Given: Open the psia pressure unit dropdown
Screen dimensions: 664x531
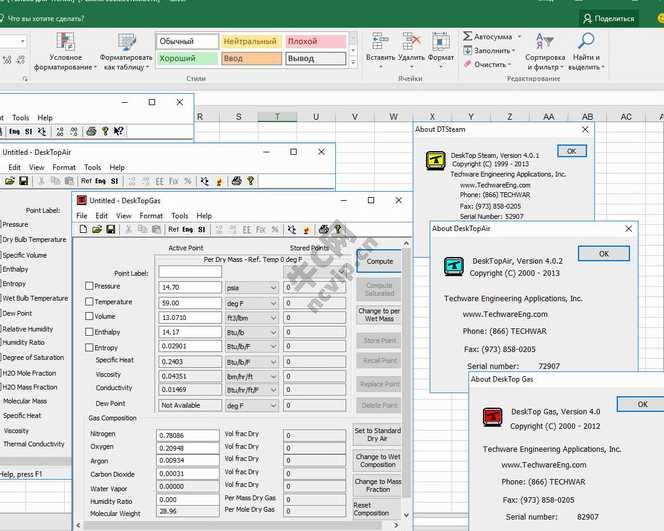Looking at the screenshot, I should [x=273, y=288].
